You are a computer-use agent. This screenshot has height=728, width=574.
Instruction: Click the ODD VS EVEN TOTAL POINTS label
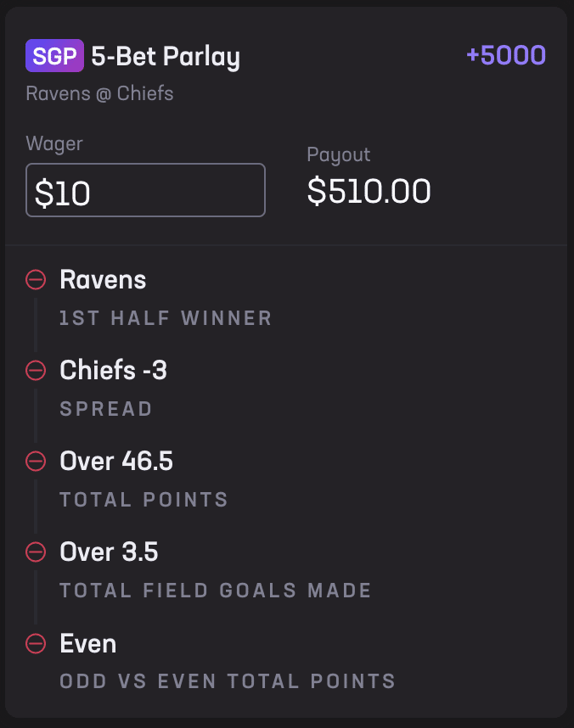pos(228,681)
